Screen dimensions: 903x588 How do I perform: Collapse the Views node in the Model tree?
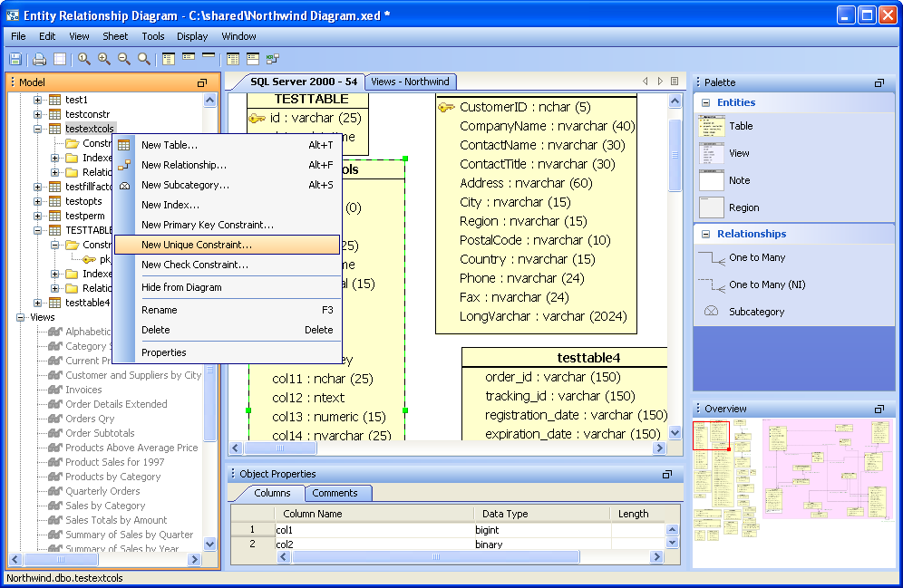21,317
